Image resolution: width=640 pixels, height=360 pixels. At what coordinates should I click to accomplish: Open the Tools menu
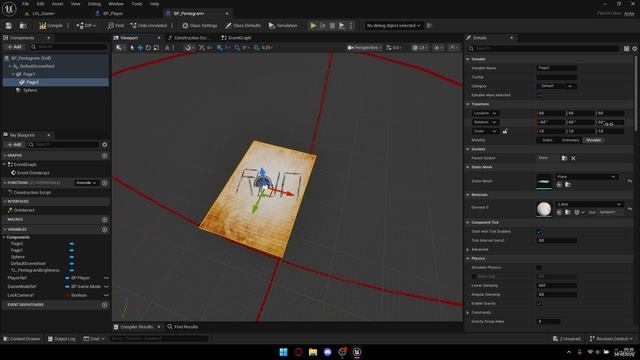coord(137,4)
